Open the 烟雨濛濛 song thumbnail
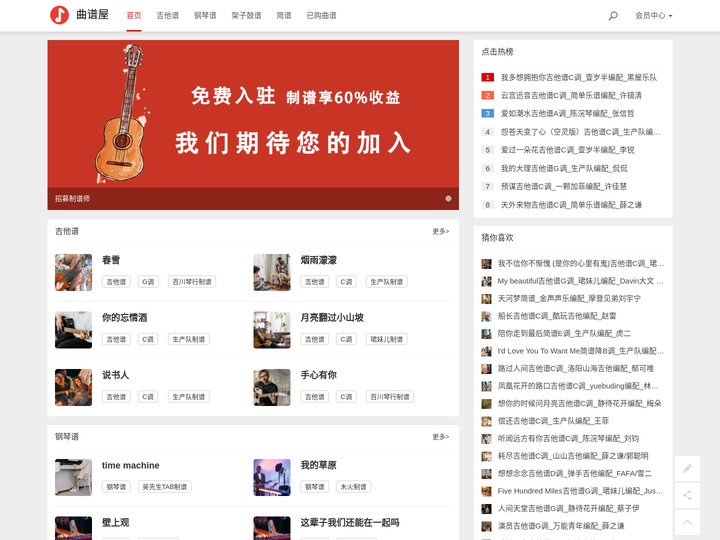Screen dimensions: 720x540 272,272
